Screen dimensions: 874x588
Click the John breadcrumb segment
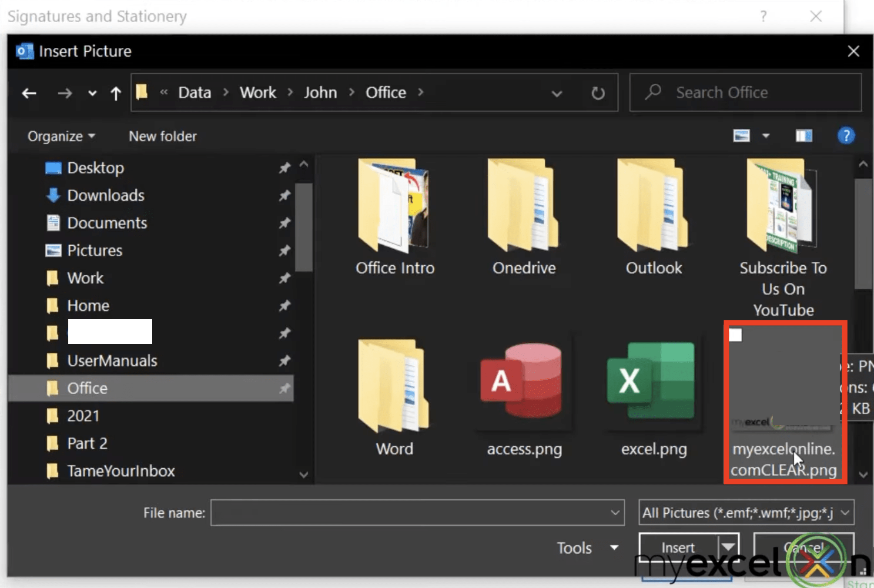[x=320, y=92]
